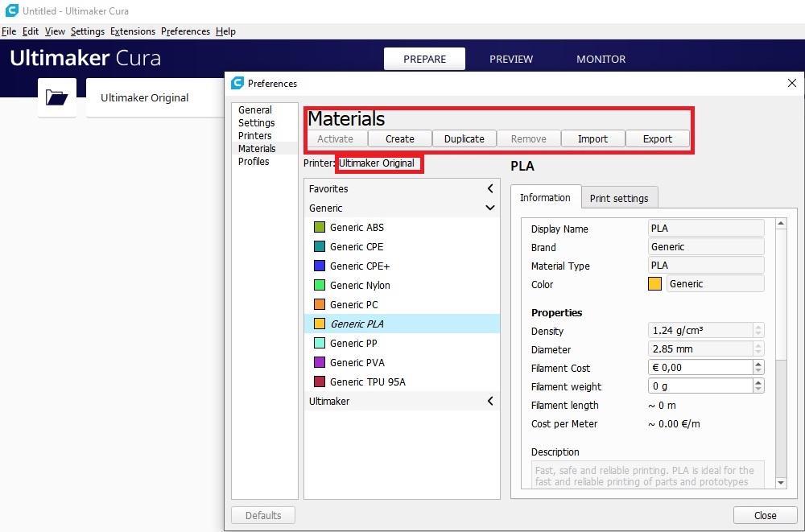This screenshot has width=805, height=532.
Task: Open the File menu
Action: pos(9,31)
